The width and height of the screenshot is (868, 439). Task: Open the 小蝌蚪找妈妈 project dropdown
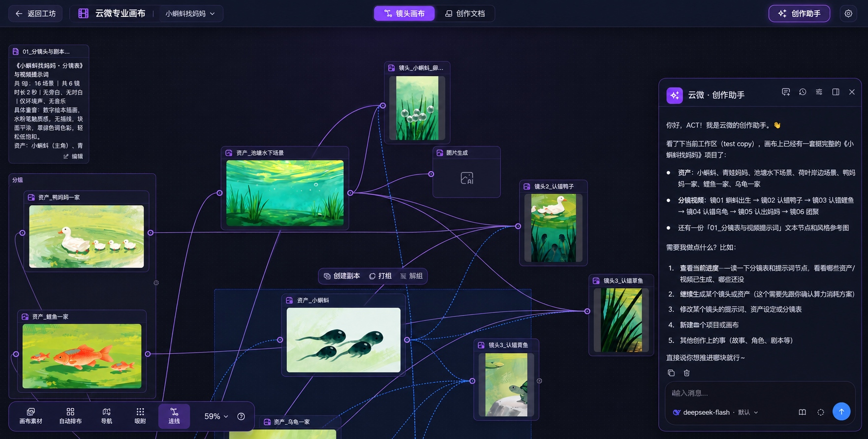pos(190,14)
